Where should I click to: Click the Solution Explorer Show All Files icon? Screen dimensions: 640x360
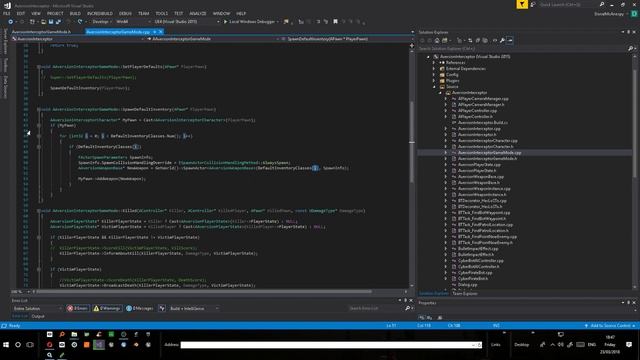click(x=485, y=40)
